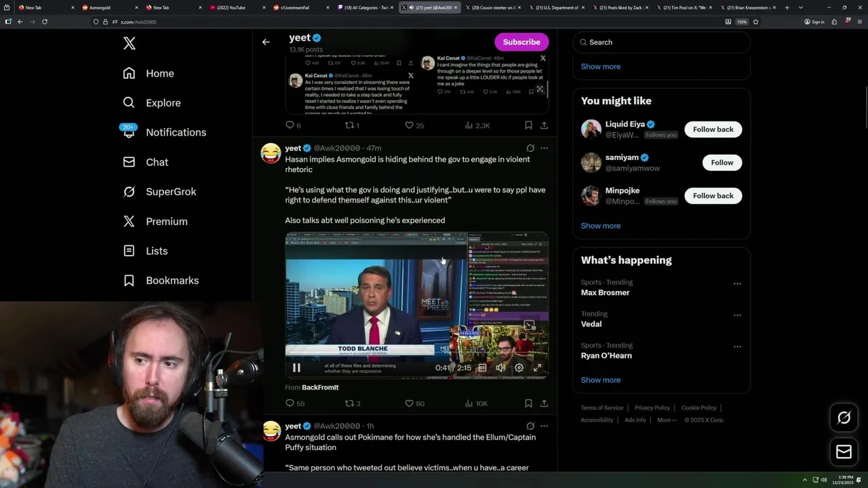Open Premium in the sidebar
This screenshot has height=488, width=868.
click(x=155, y=221)
